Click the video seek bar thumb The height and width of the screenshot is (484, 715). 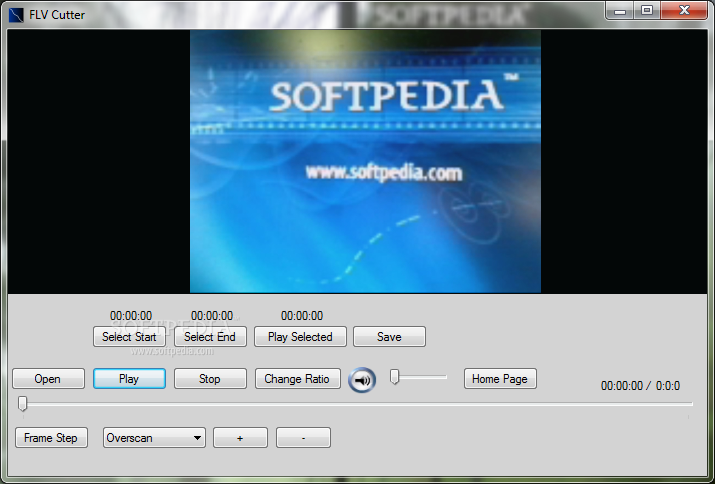(22, 404)
